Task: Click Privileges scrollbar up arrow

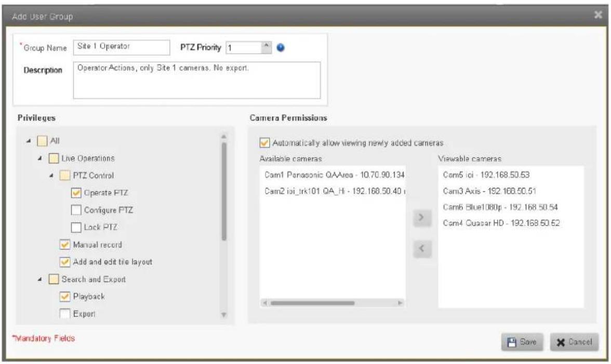Action: tap(223, 137)
